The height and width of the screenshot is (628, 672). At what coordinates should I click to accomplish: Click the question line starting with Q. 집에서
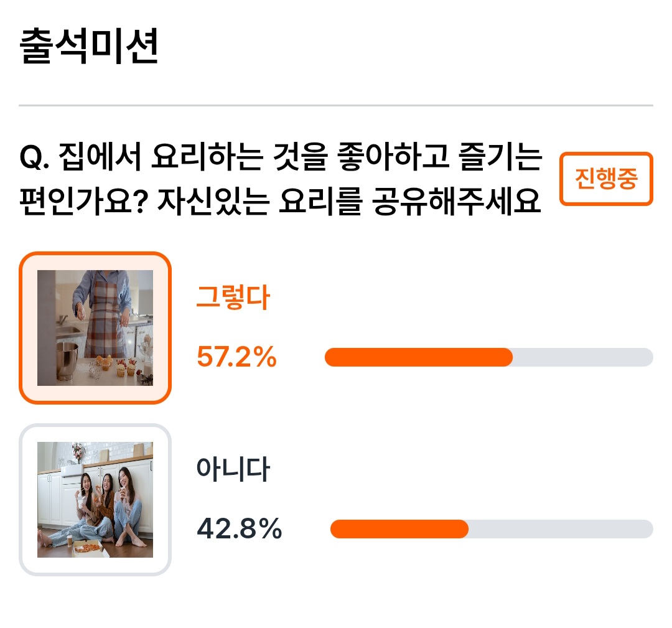(x=281, y=156)
